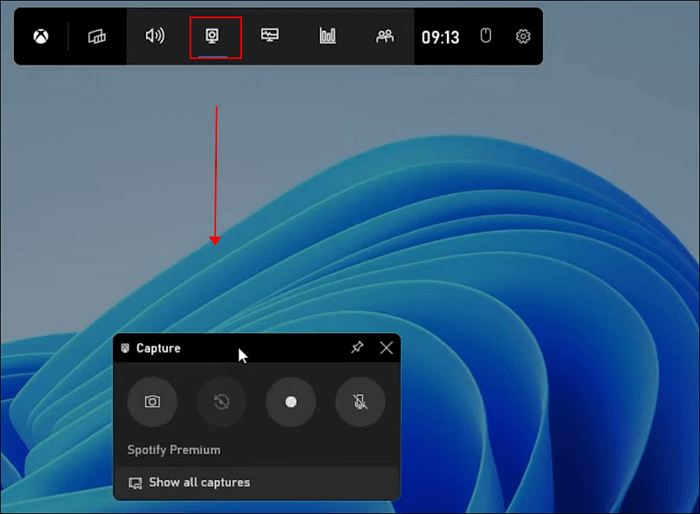The image size is (700, 514).
Task: Open the Resources bar chart icon
Action: (x=328, y=36)
